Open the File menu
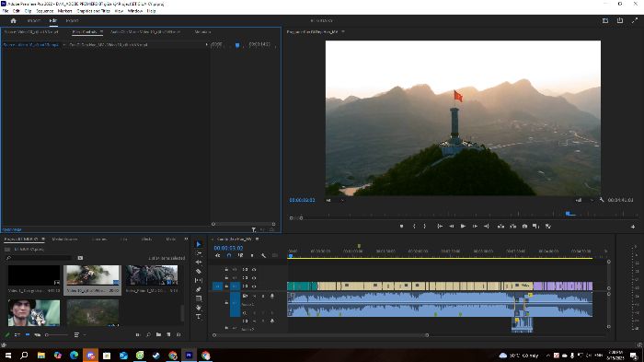 [x=6, y=11]
